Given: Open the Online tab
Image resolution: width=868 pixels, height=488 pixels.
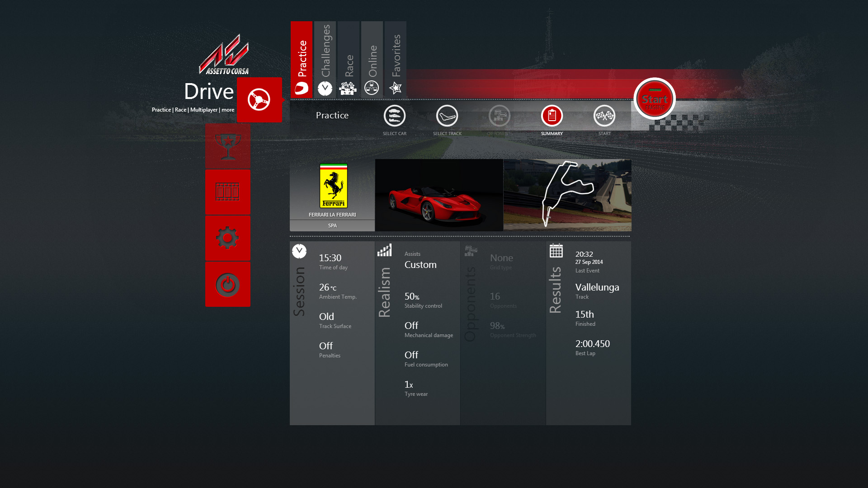Looking at the screenshot, I should coord(372,59).
